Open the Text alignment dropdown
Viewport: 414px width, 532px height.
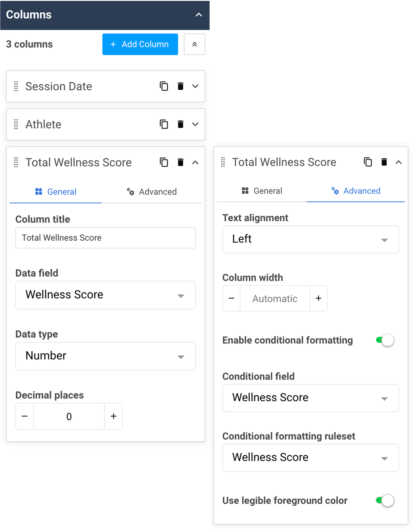pyautogui.click(x=310, y=239)
